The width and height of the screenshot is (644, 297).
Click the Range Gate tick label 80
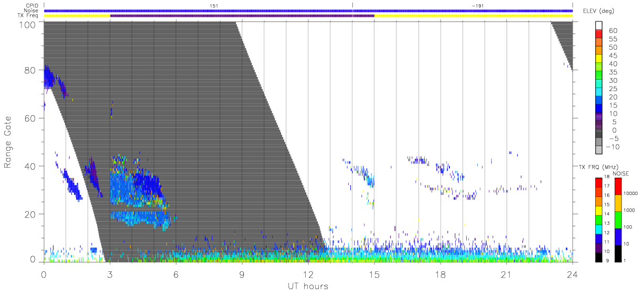click(x=30, y=70)
